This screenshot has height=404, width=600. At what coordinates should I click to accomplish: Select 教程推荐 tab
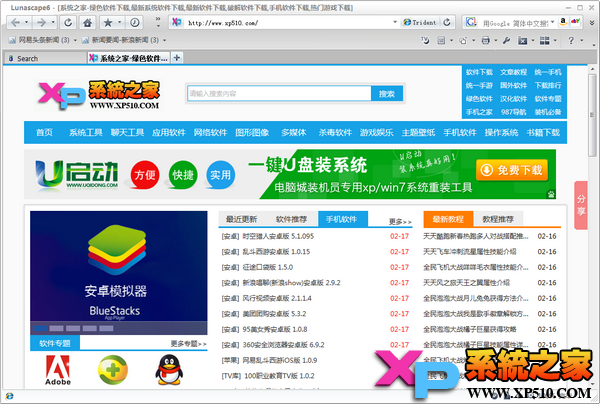498,219
